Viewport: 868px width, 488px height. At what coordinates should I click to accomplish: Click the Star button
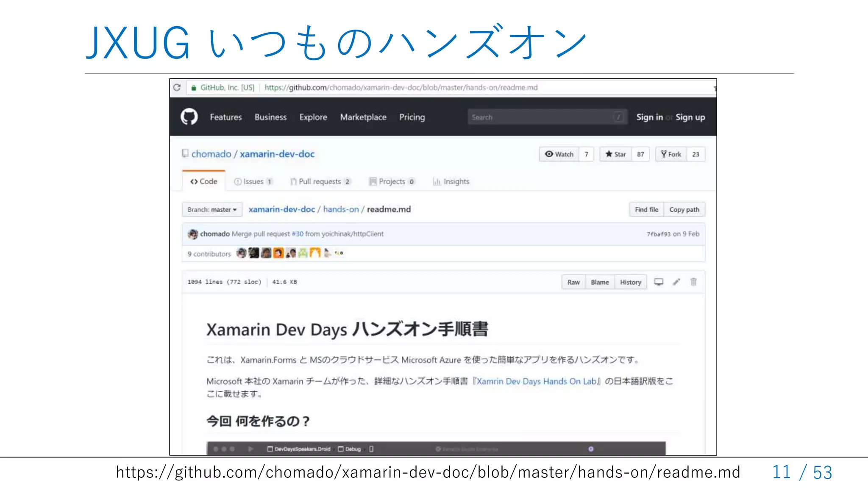point(616,154)
